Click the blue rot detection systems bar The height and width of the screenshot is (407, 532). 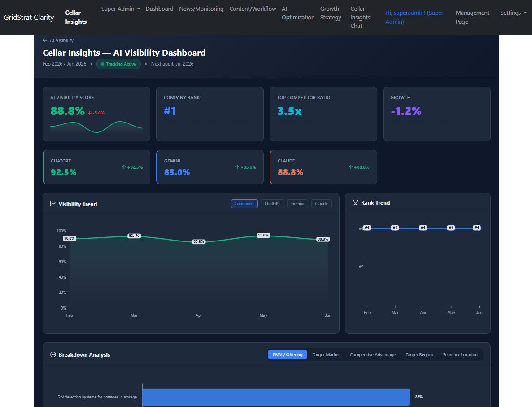276,397
